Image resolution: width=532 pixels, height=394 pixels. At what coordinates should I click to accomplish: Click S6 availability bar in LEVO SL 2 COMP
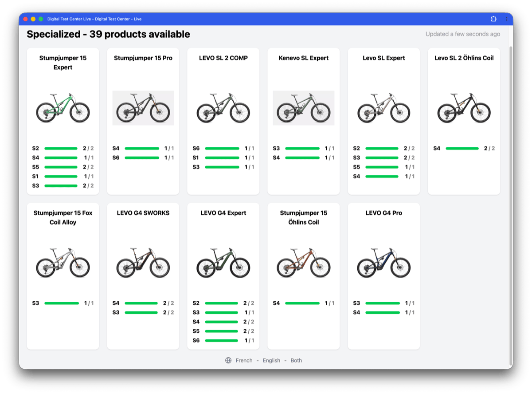tap(222, 148)
